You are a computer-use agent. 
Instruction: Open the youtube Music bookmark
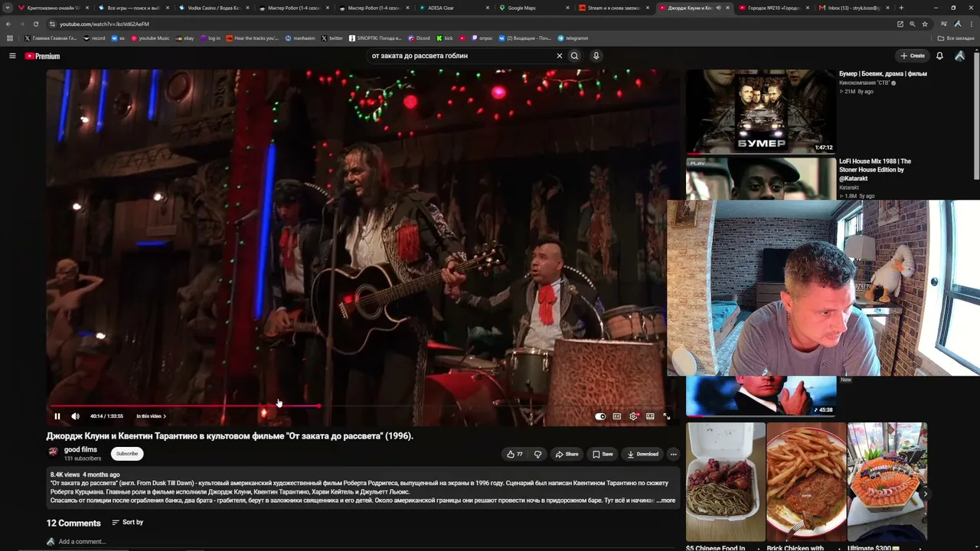click(x=150, y=38)
